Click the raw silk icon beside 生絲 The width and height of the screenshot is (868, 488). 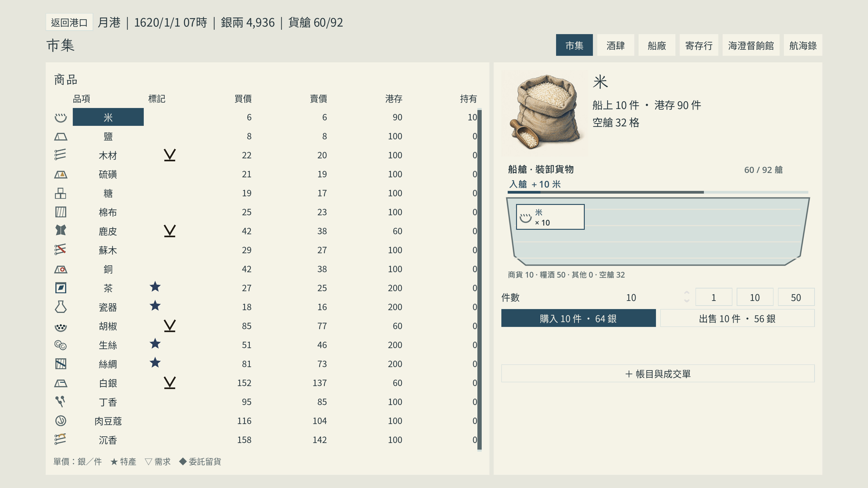(61, 345)
